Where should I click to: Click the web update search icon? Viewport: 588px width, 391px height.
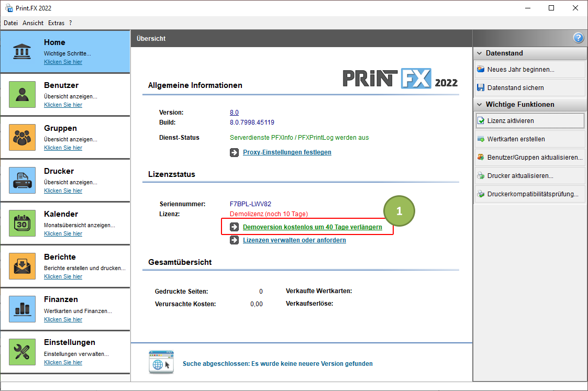161,363
